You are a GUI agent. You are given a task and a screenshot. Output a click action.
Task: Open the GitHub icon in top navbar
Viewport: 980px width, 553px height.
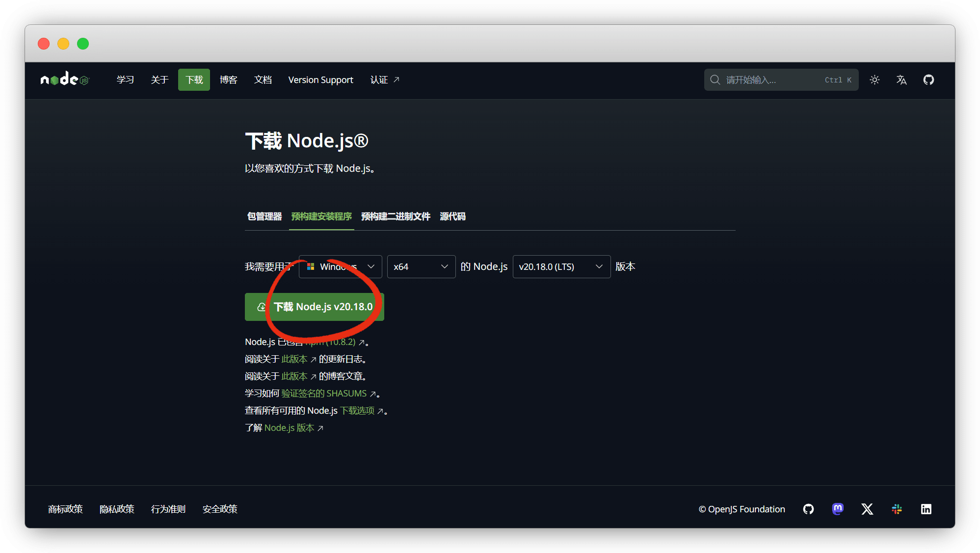pyautogui.click(x=928, y=79)
